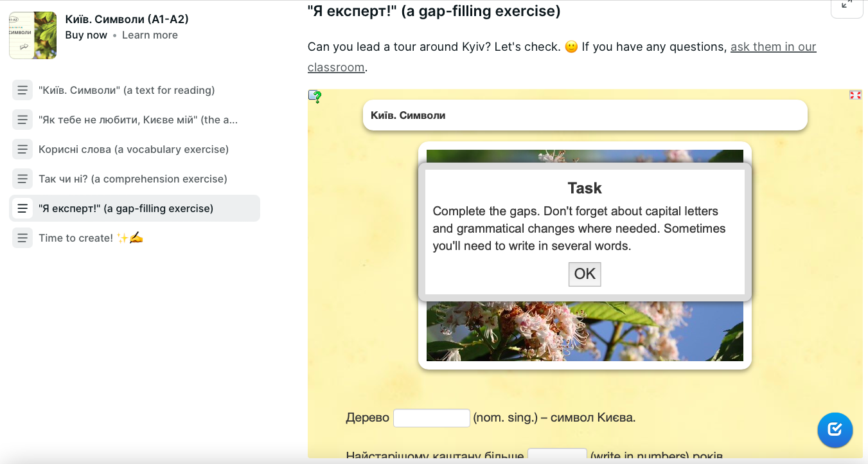Click the "Buy now" link
This screenshot has width=868, height=464.
(x=86, y=35)
